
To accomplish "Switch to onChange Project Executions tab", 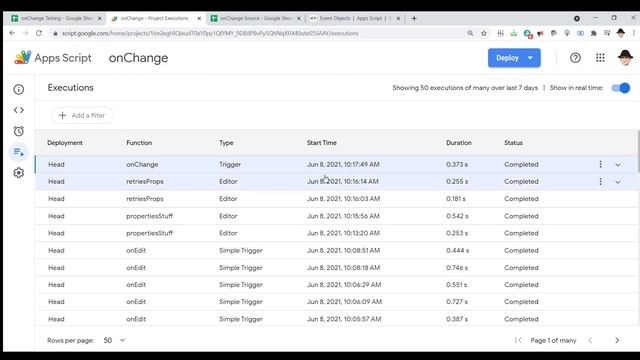I will pos(155,18).
